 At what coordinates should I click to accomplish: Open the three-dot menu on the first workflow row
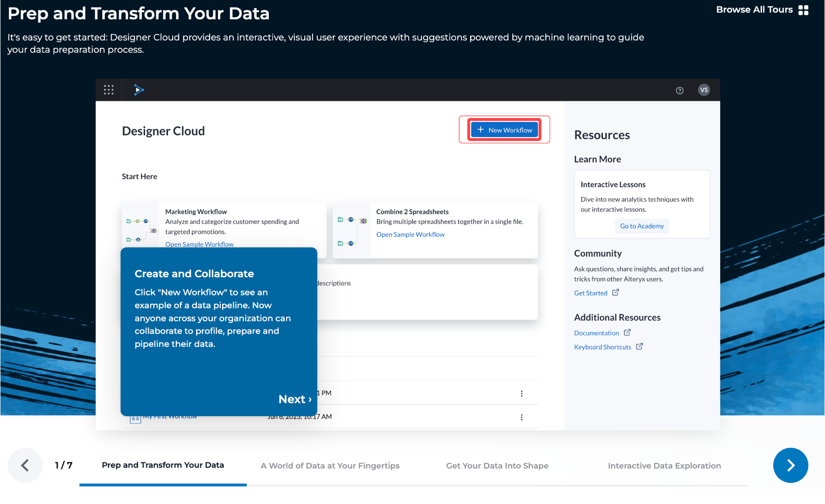pos(521,393)
